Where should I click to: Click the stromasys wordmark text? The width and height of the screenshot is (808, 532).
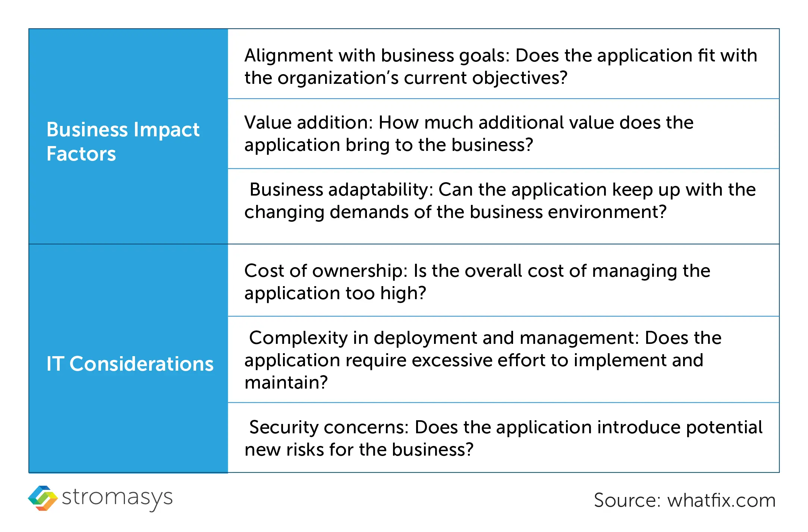[x=117, y=498]
